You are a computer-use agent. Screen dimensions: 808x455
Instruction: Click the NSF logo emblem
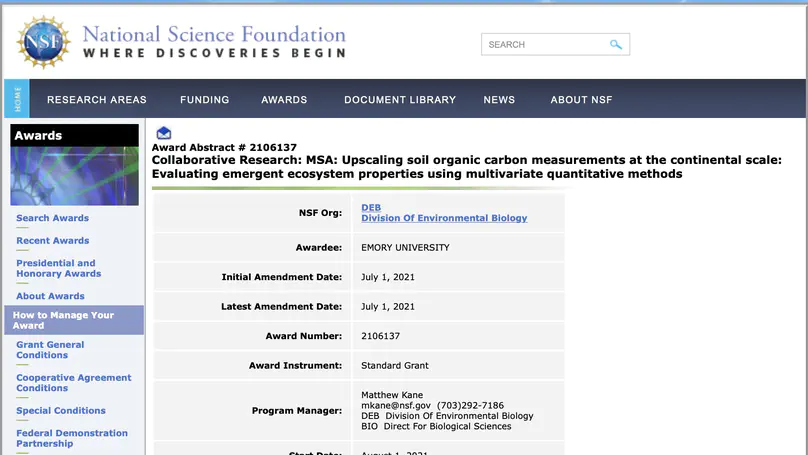(43, 42)
